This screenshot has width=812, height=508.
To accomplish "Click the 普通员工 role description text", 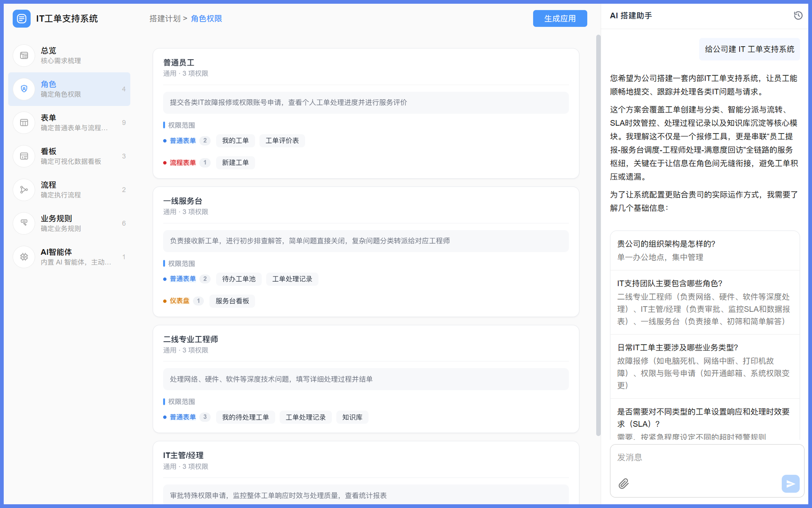I will (x=288, y=102).
